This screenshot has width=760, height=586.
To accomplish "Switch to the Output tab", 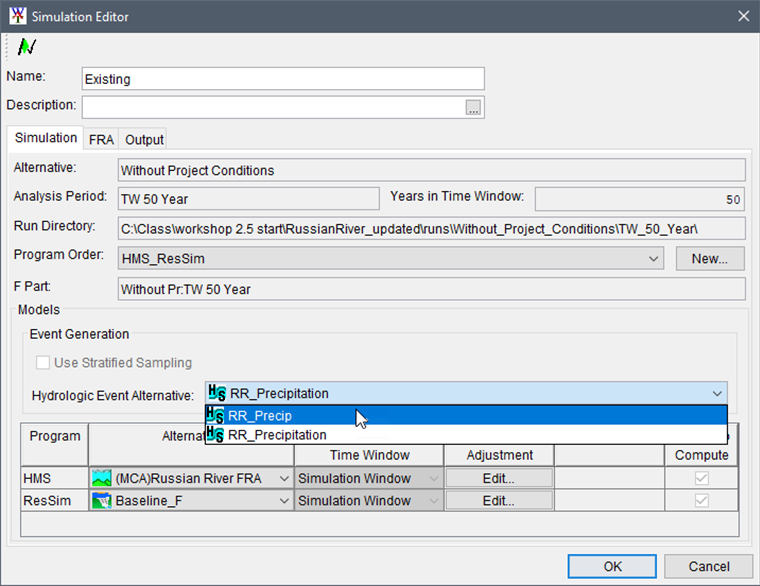I will click(144, 140).
